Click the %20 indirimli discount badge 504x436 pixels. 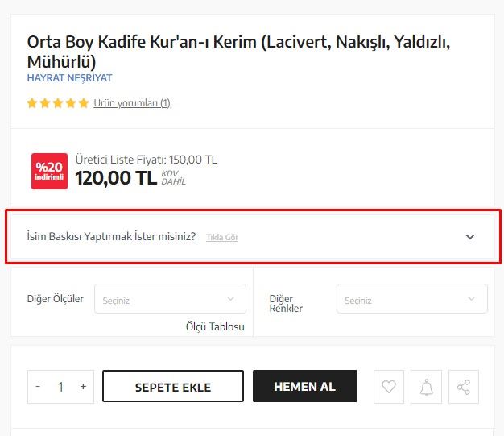click(x=49, y=171)
